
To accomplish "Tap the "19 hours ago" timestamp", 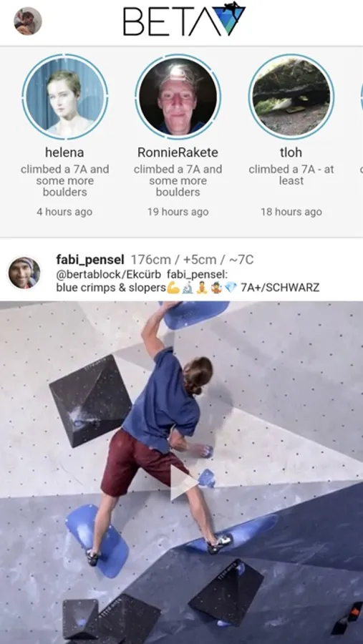I will click(x=178, y=212).
